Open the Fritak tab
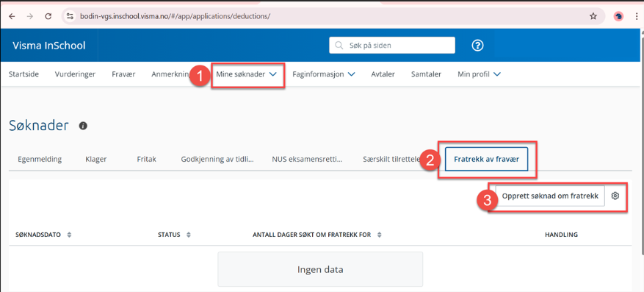The height and width of the screenshot is (292, 644). [x=147, y=159]
